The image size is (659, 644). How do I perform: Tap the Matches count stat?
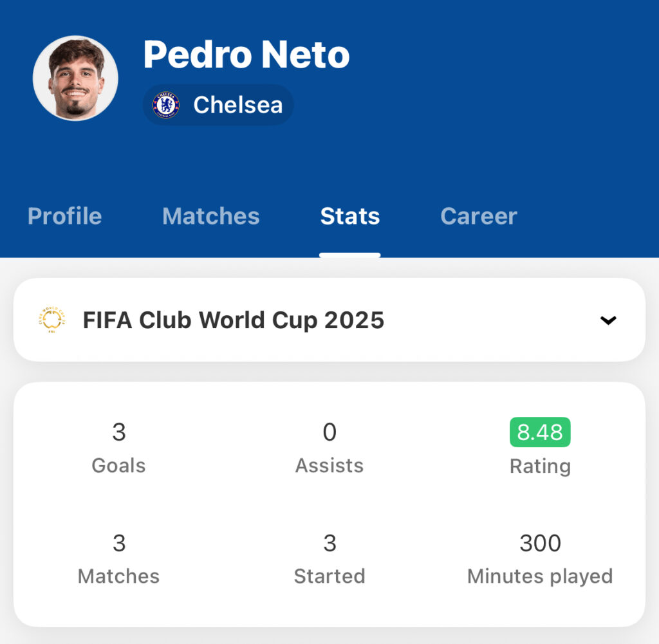(x=119, y=543)
